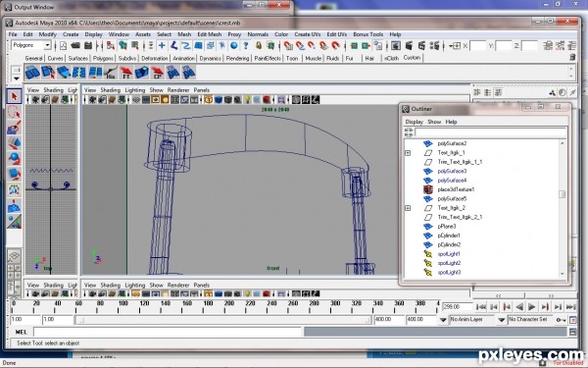Click the help question mark icon
Screen dimensions: 588x368
click(246, 46)
